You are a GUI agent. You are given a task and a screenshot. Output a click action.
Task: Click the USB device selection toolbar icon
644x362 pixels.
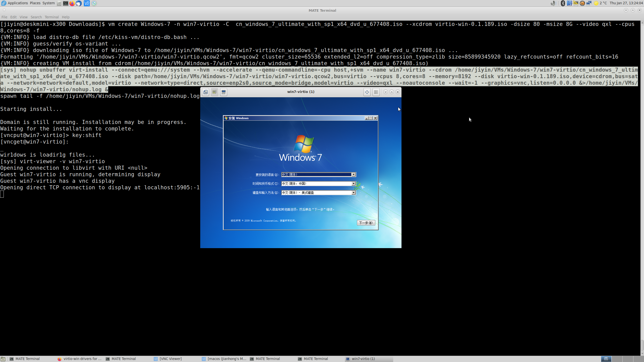click(x=215, y=92)
